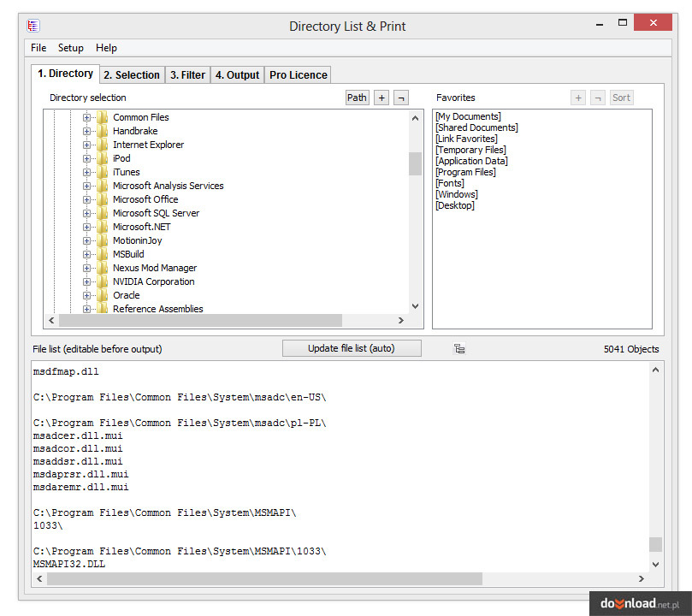This screenshot has width=692, height=616.
Task: Click the Oracle folder icon
Action: [x=103, y=295]
